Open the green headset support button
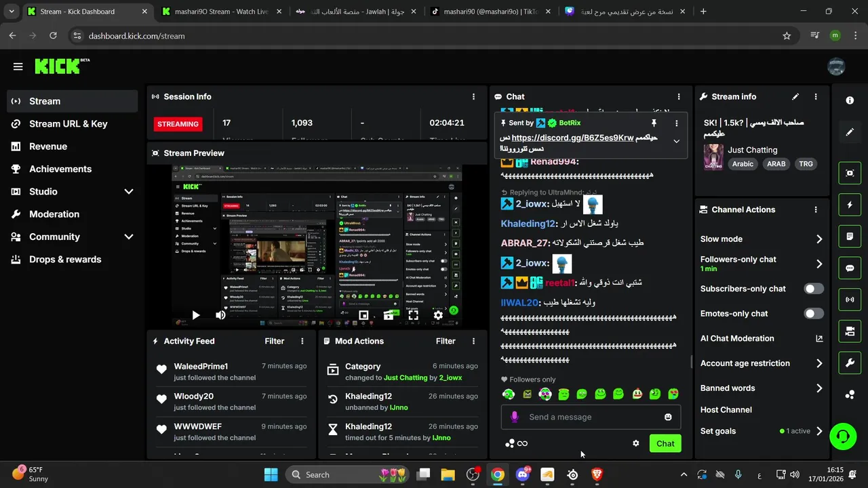This screenshot has width=868, height=488. 843,436
